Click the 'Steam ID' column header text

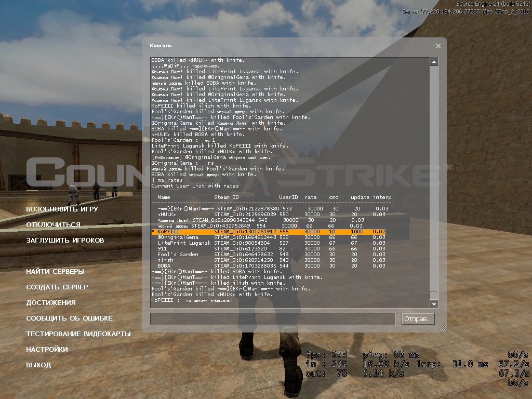(x=227, y=197)
